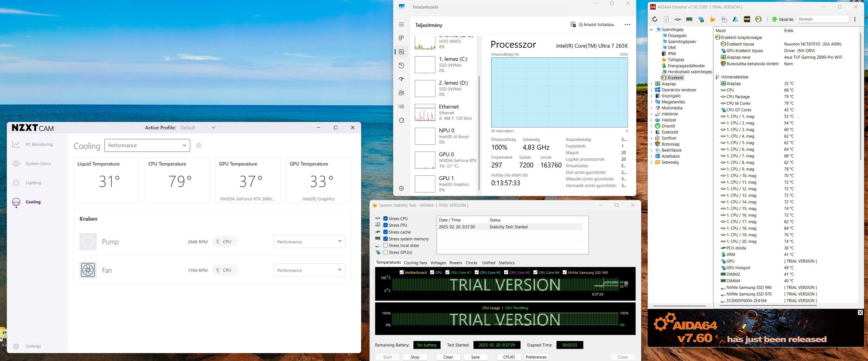
Task: Toggle Stress cache checkbox
Action: click(385, 232)
